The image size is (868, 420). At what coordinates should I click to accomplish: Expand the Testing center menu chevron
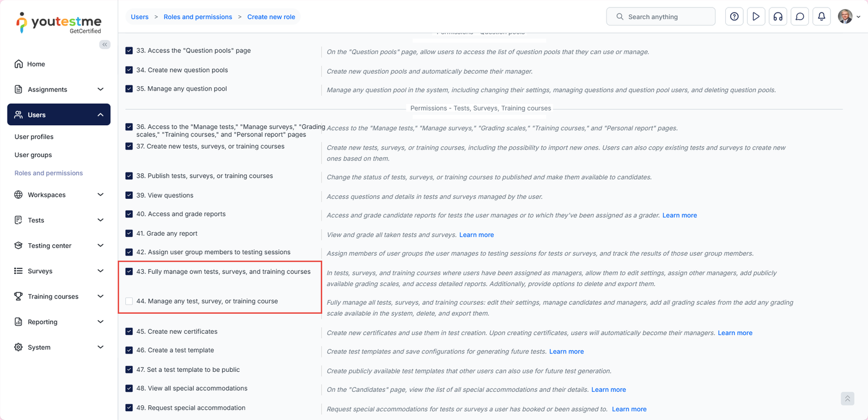click(100, 245)
